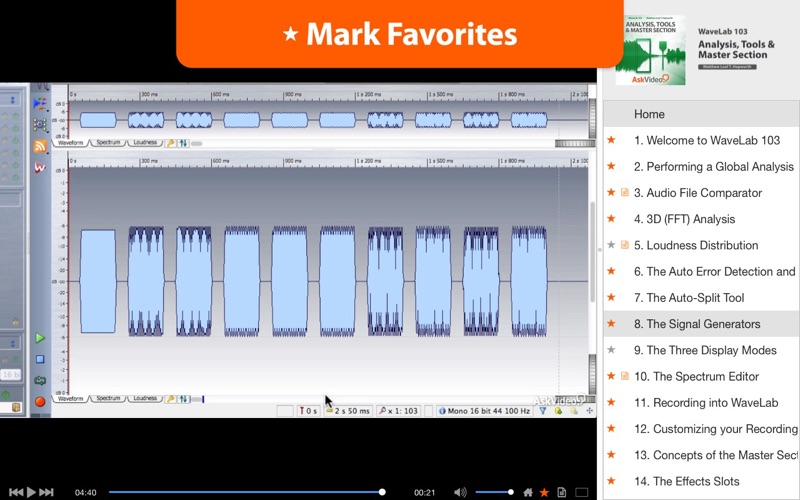Open the notes document icon in player bar
Viewport: 800px width, 500px height.
tap(562, 492)
